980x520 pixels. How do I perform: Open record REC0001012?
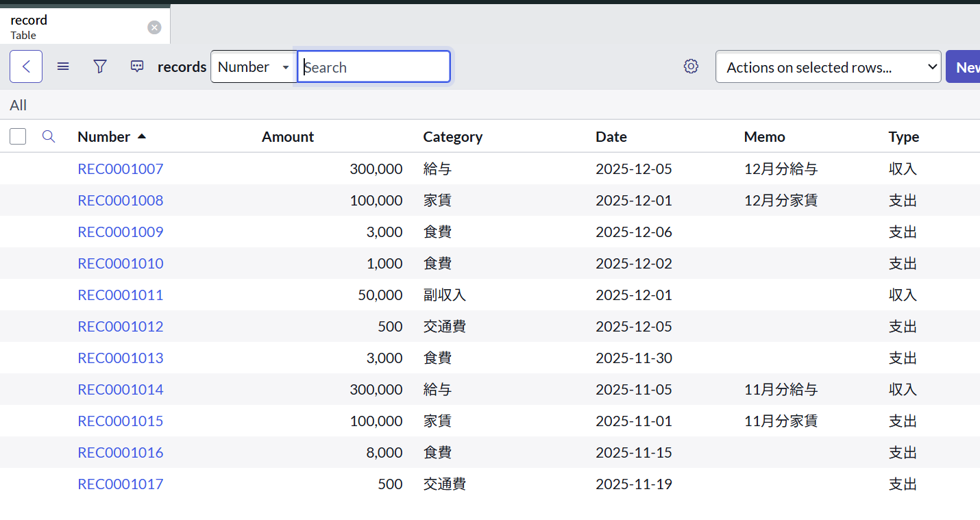121,326
